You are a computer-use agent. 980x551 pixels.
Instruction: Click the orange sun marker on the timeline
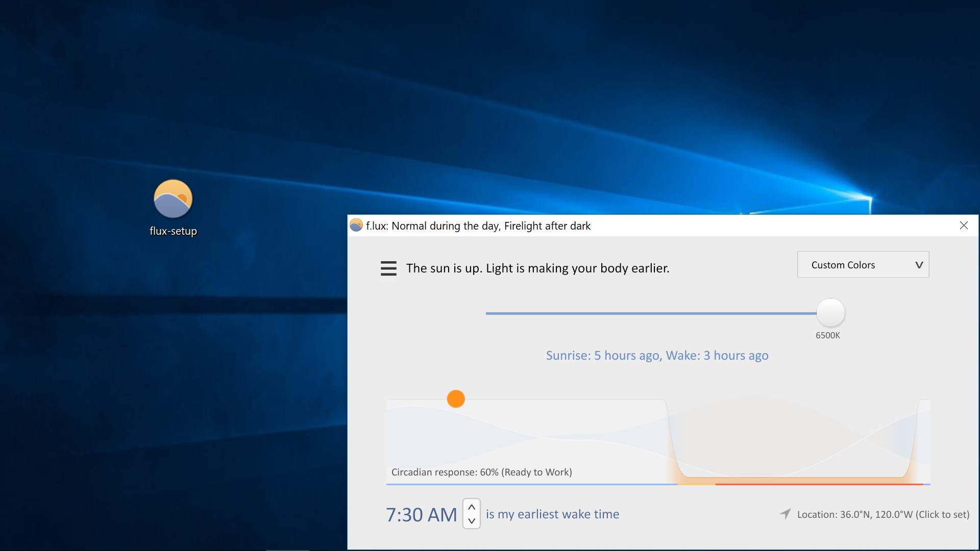(456, 398)
